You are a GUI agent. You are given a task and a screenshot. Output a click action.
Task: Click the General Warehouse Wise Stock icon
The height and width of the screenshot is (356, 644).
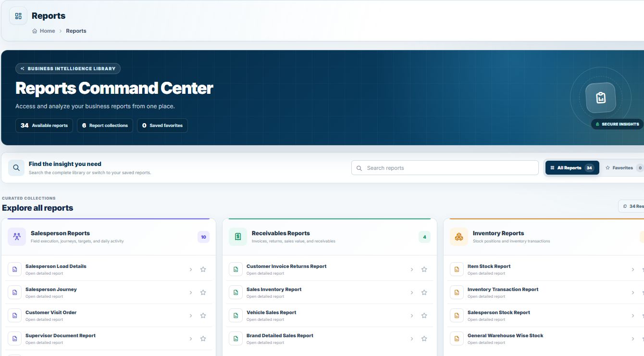(x=457, y=339)
